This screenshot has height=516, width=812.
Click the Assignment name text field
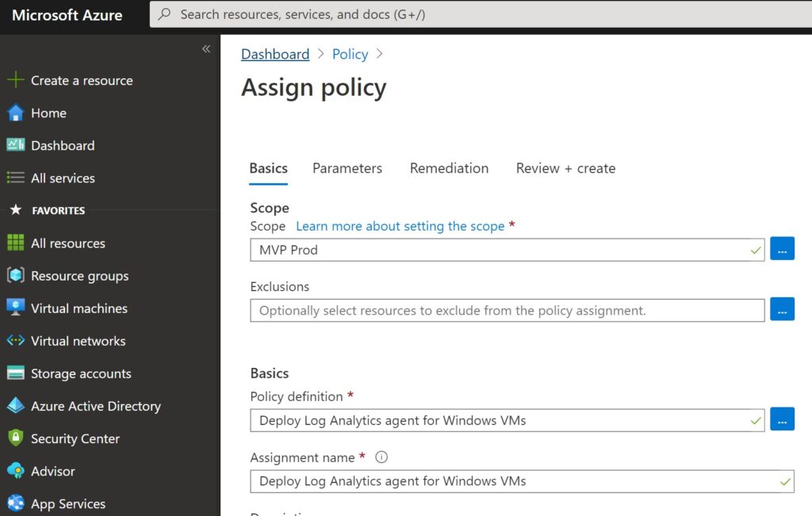(522, 481)
